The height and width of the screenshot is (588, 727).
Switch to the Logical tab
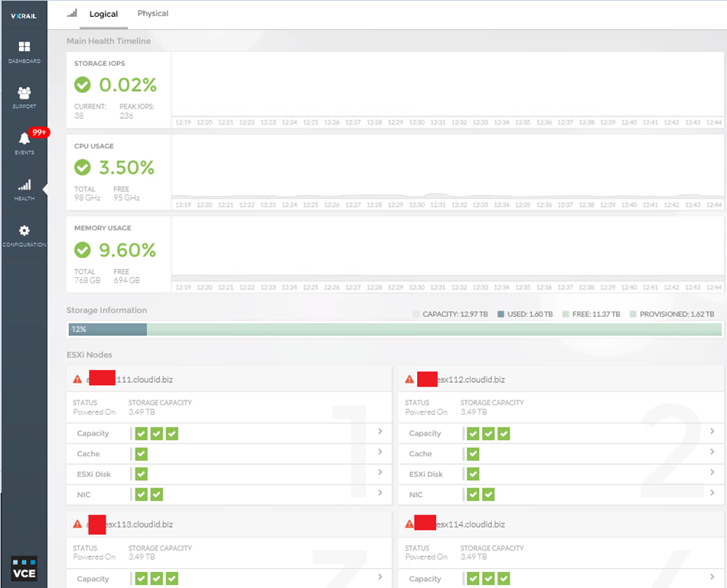(103, 14)
